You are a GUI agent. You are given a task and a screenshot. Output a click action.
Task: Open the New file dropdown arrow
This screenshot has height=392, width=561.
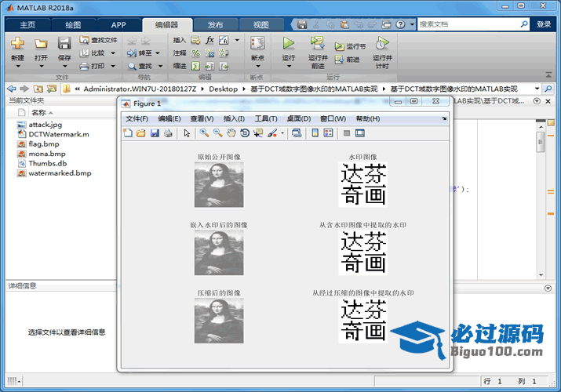[x=18, y=66]
